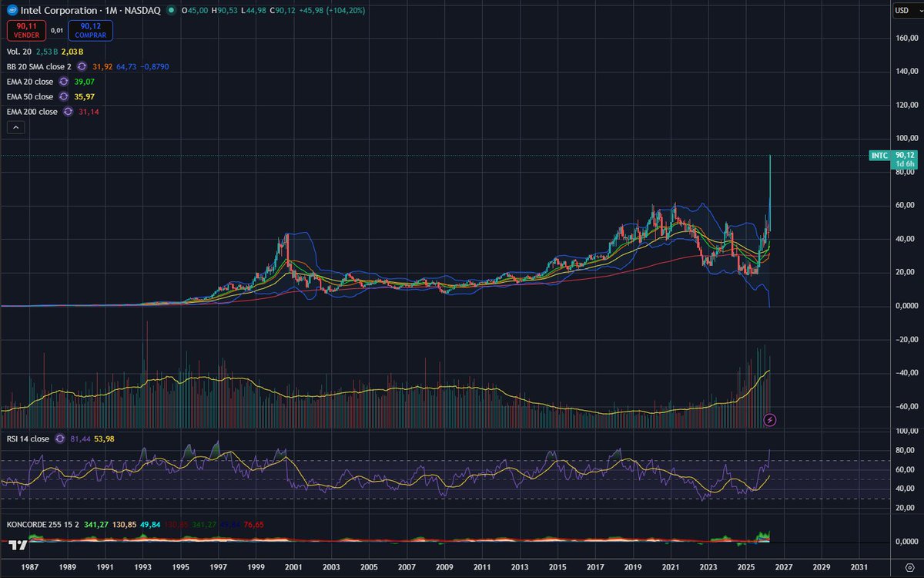This screenshot has height=578, width=924.
Task: Click the Bollinger value 64,73
Action: 126,67
